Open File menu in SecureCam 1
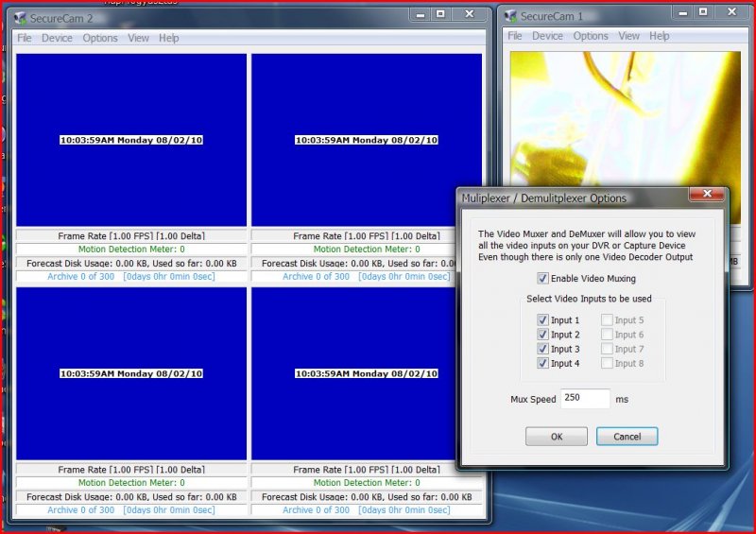 [514, 36]
